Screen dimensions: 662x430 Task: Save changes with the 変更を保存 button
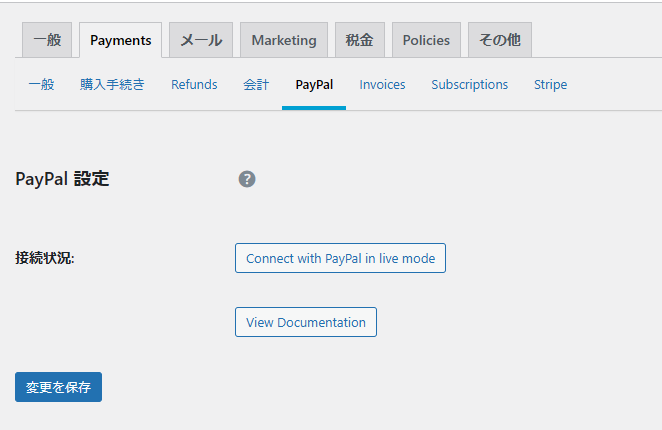click(x=58, y=387)
